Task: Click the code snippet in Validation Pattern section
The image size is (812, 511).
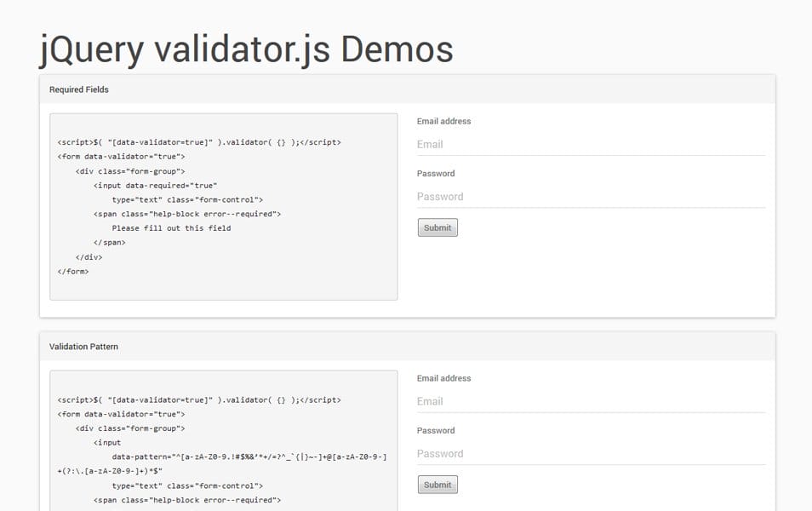Action: click(221, 443)
